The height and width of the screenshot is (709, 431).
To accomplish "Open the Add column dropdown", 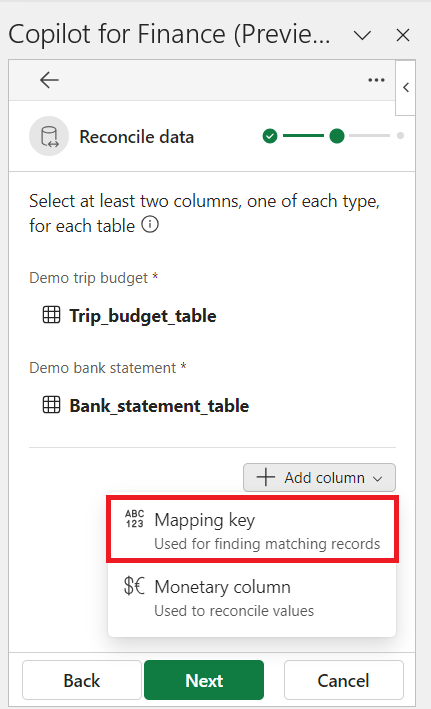I will pyautogui.click(x=319, y=477).
